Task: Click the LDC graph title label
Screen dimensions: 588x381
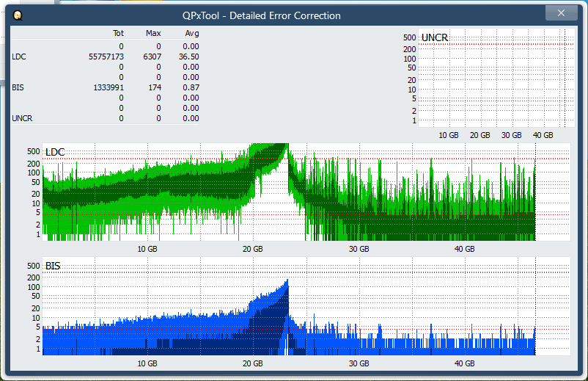Action: pyautogui.click(x=55, y=152)
